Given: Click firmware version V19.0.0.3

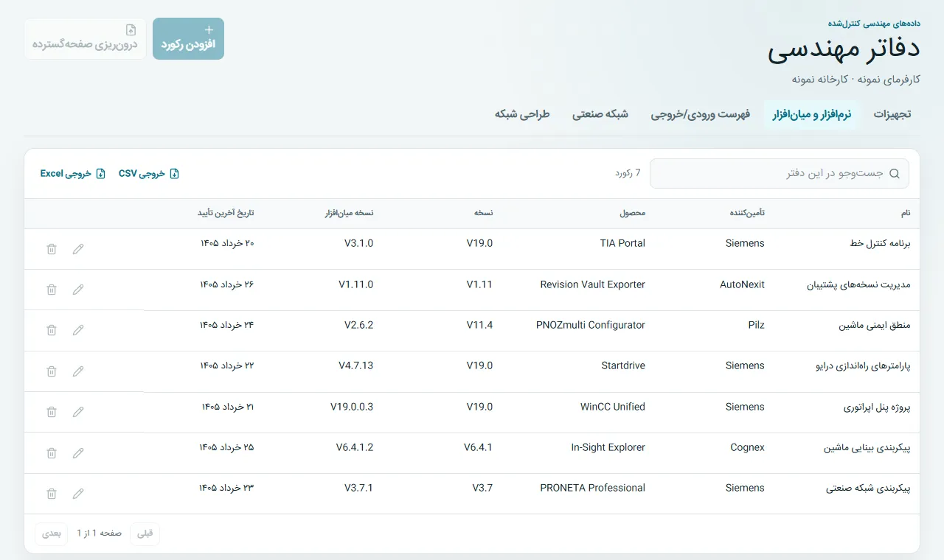Looking at the screenshot, I should [352, 407].
